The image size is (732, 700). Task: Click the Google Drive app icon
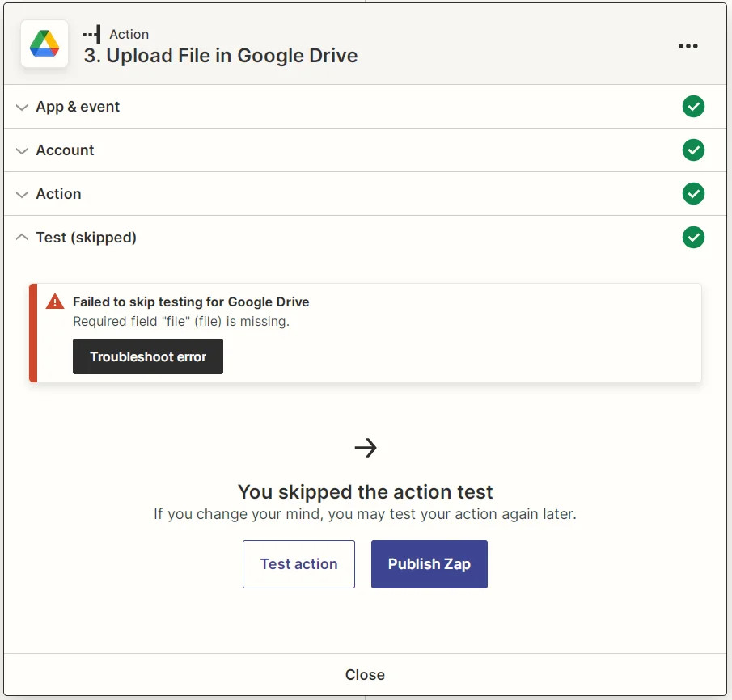pos(44,44)
